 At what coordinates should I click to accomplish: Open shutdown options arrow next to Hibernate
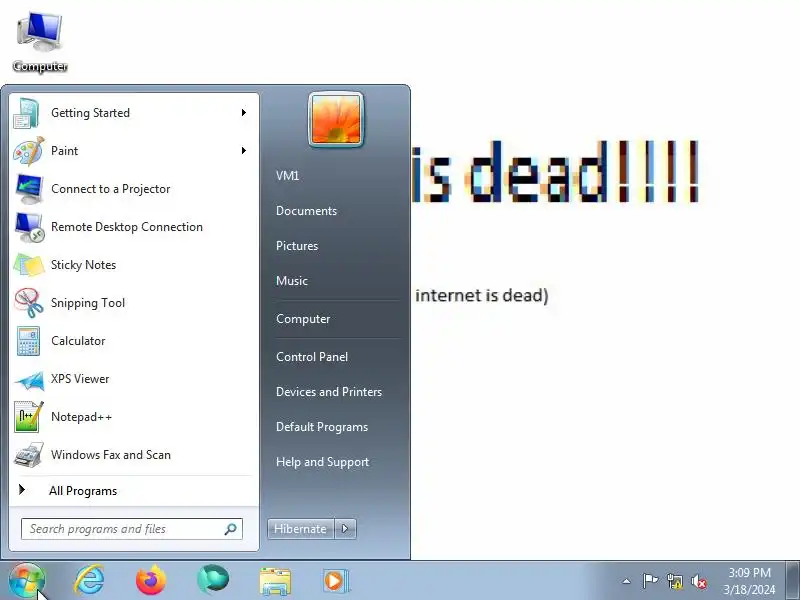click(x=345, y=529)
